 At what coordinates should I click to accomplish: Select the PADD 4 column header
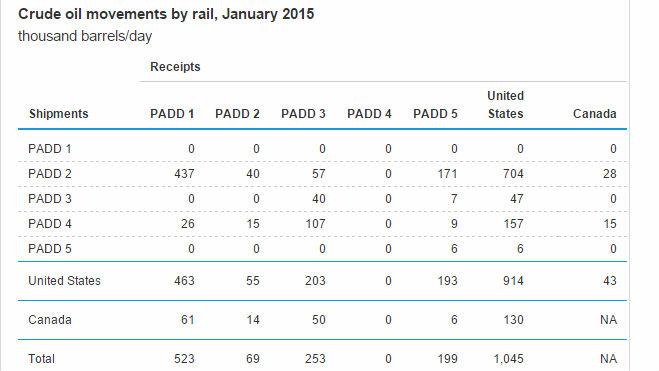[369, 114]
